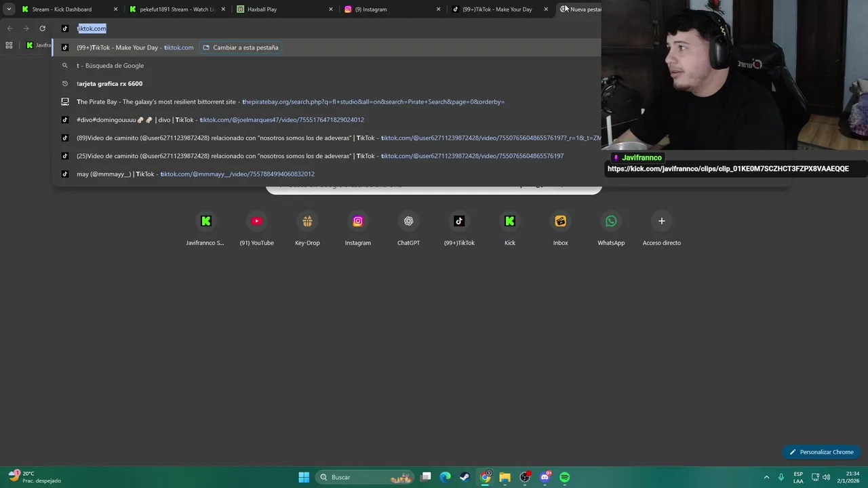Switch to Stream - Kick Dashboard tab

tap(69, 9)
